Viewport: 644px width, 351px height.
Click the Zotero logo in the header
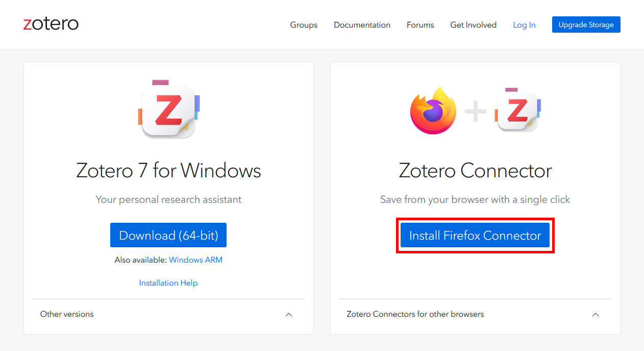(x=51, y=24)
